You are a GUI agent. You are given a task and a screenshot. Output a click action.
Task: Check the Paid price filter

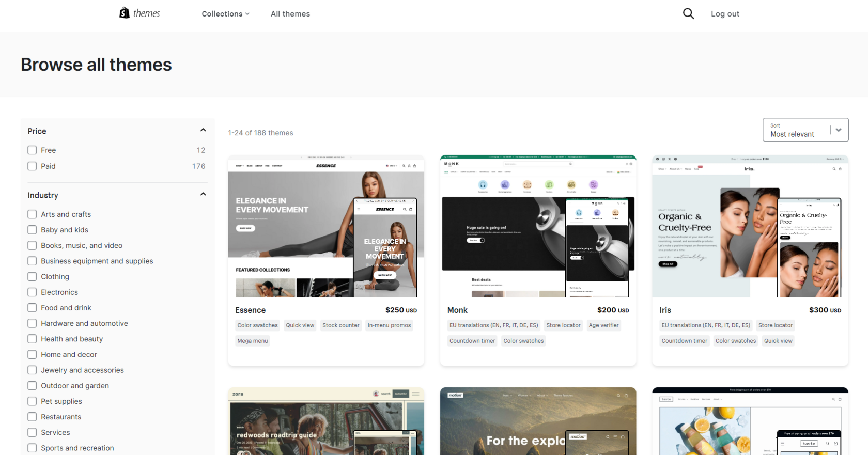(x=32, y=166)
